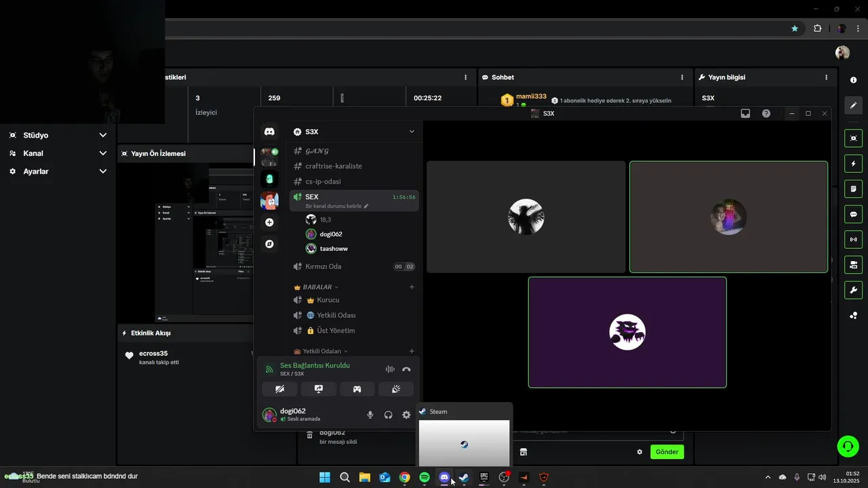Expand the Ayarlar sidebar section
The width and height of the screenshot is (868, 488).
point(103,171)
